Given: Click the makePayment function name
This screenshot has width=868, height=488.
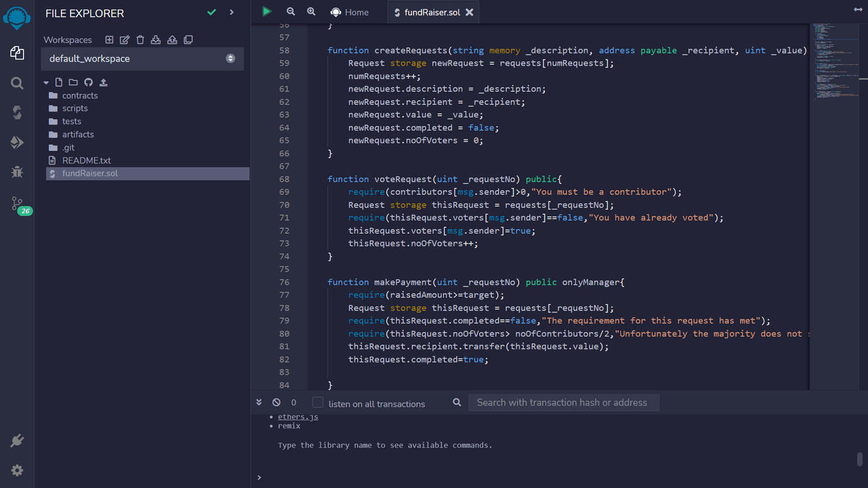Looking at the screenshot, I should (403, 282).
